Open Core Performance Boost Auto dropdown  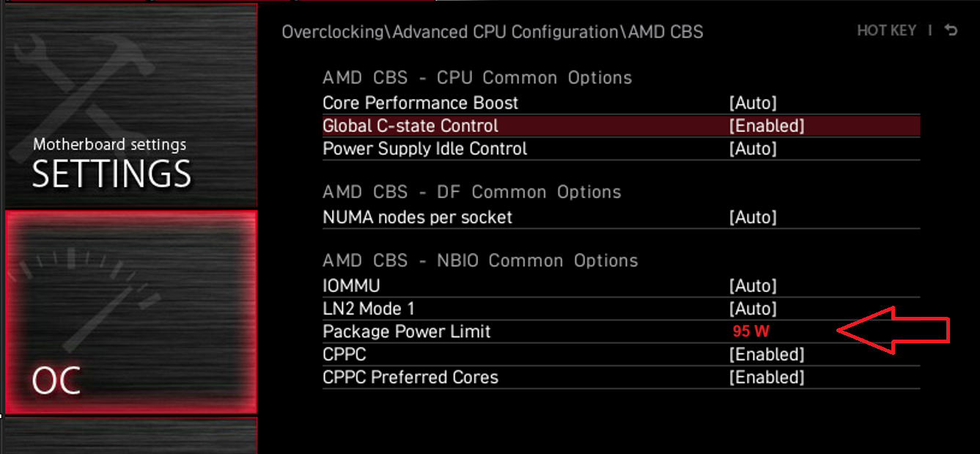coord(752,103)
